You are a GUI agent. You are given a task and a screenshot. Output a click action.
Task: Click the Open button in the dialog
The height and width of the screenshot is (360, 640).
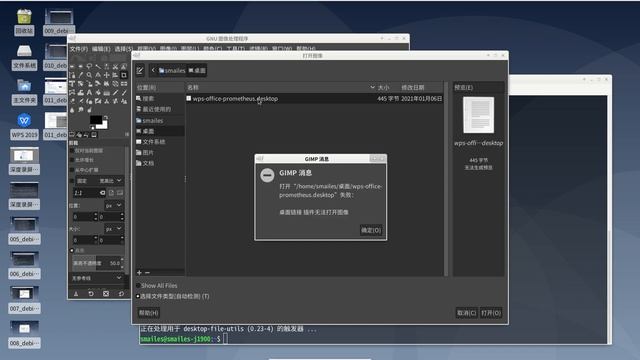(491, 313)
